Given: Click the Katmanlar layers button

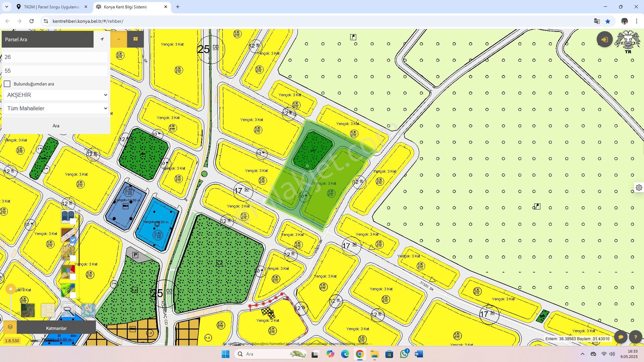Looking at the screenshot, I should click(56, 328).
